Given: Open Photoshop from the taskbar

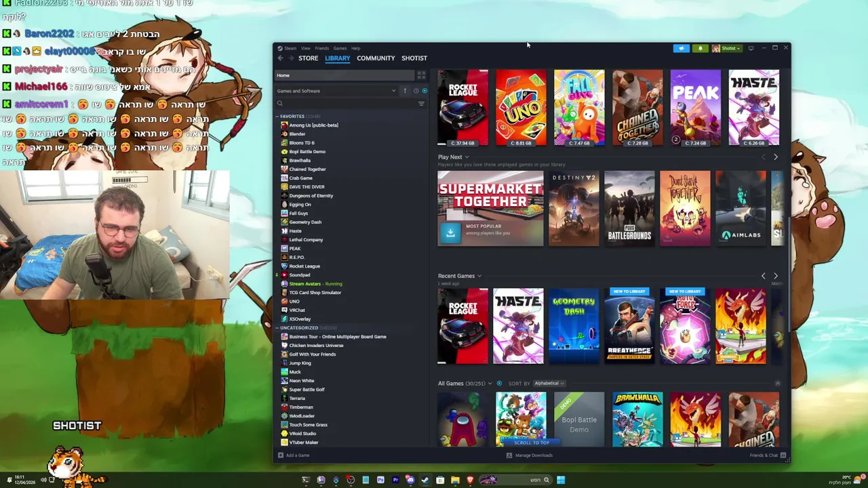Looking at the screenshot, I should (380, 480).
